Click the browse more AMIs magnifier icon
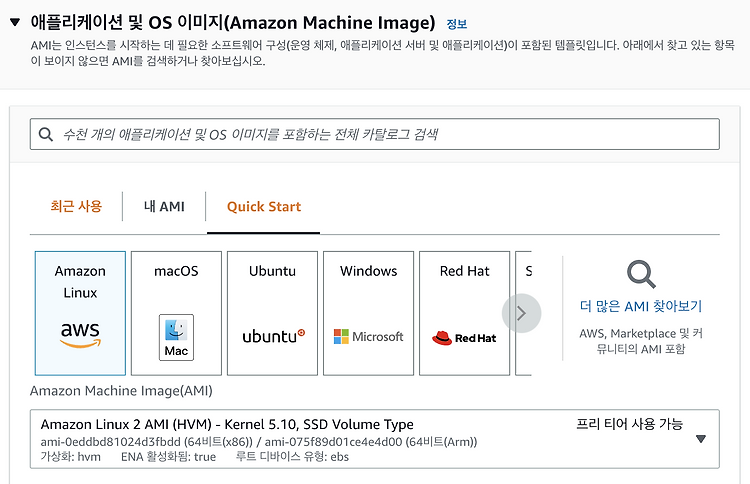The width and height of the screenshot is (750, 484). (641, 274)
